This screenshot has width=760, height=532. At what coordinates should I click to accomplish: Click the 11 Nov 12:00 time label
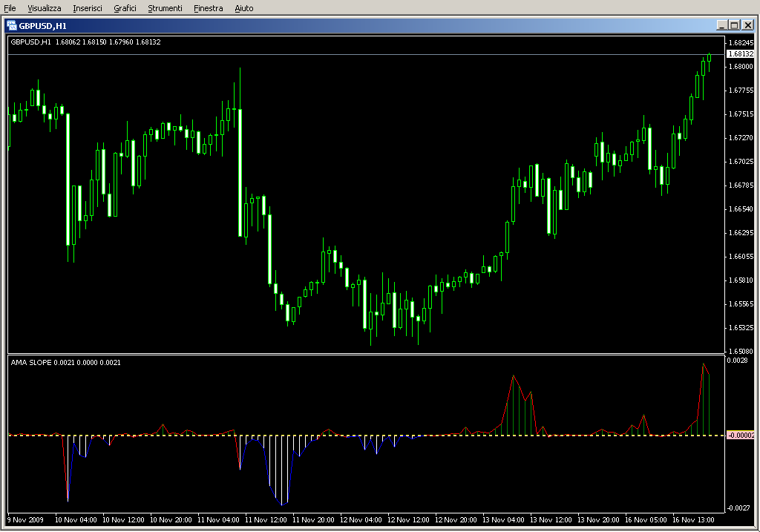pos(266,520)
